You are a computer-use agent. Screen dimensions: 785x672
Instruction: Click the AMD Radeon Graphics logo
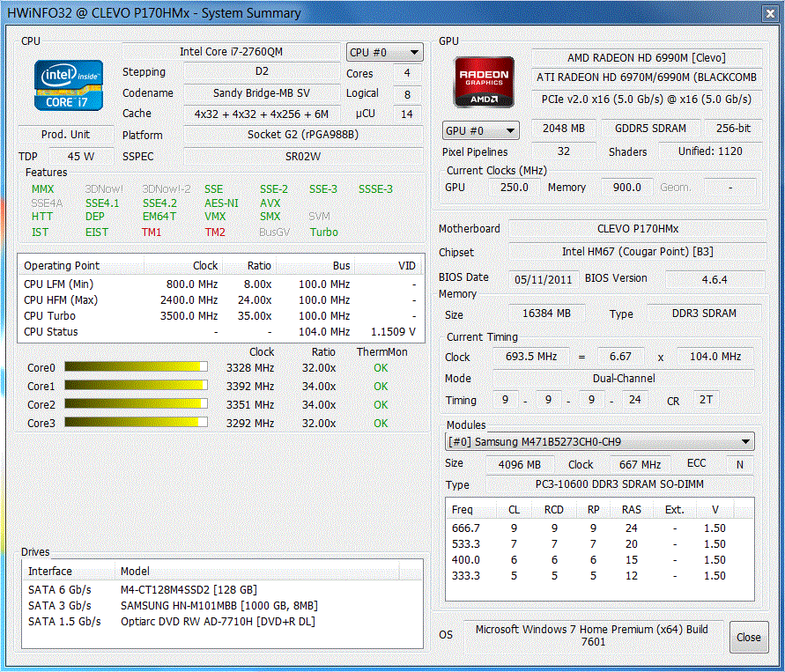pyautogui.click(x=484, y=82)
